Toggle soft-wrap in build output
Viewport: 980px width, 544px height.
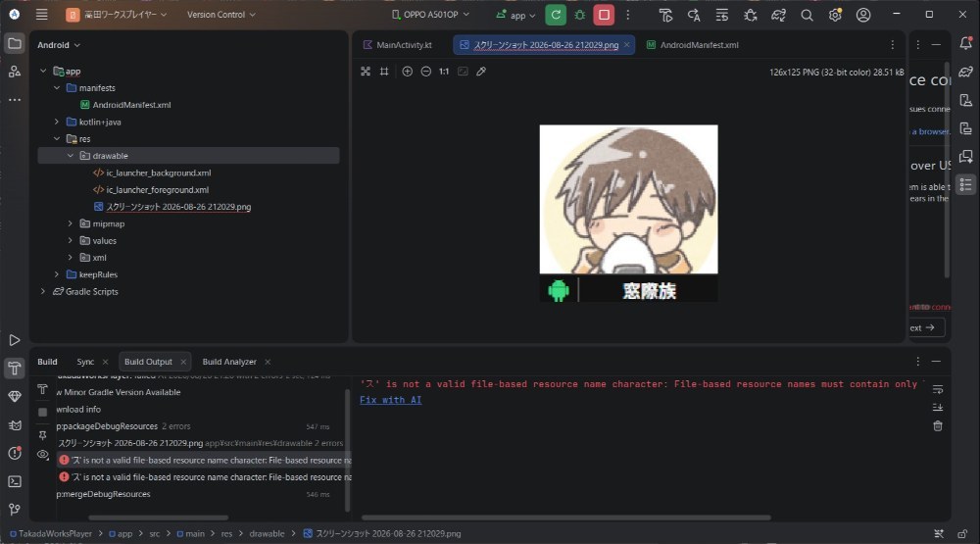tap(938, 389)
